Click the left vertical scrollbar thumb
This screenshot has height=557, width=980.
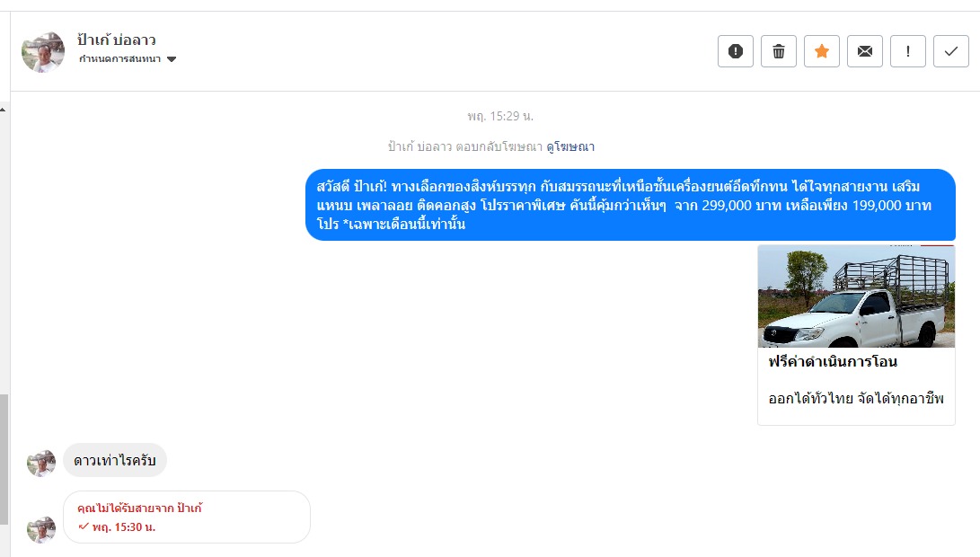[x=4, y=458]
